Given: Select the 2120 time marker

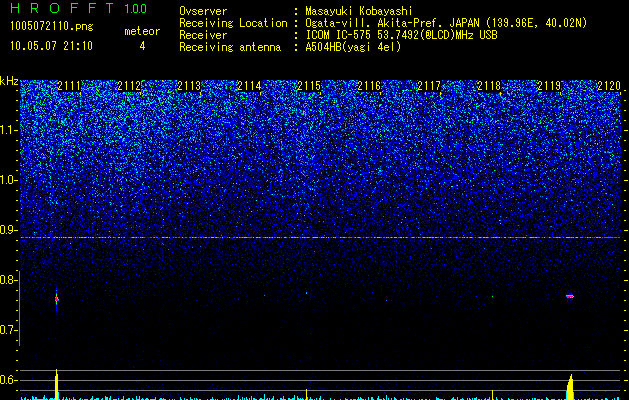Looking at the screenshot, I should click(x=609, y=86).
